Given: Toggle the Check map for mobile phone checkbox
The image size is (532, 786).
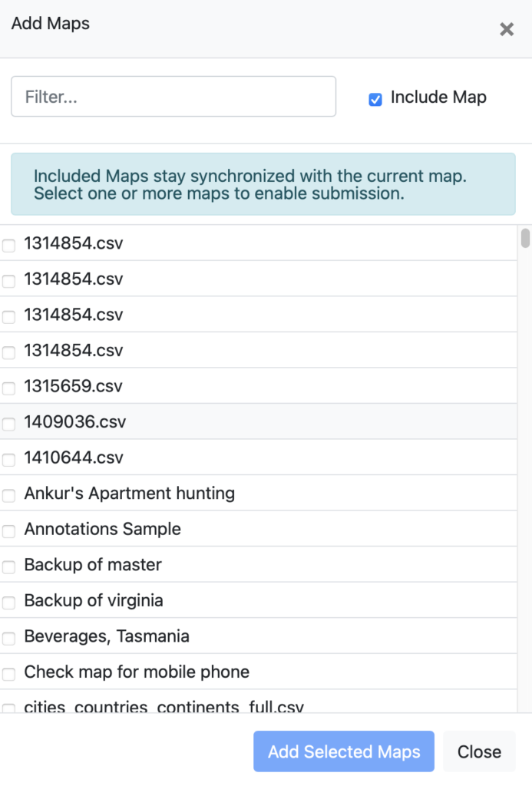Looking at the screenshot, I should pos(8,674).
